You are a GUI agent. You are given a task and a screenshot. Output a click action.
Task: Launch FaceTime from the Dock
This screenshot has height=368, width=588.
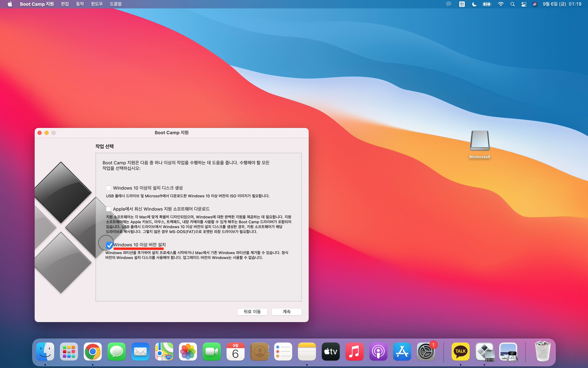[x=212, y=352]
